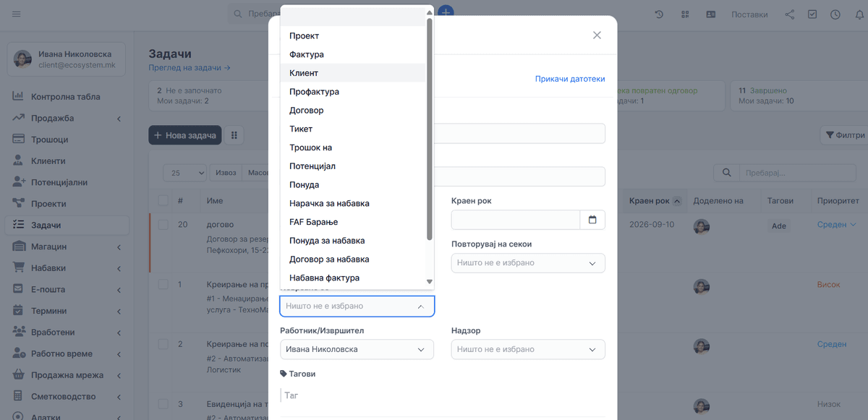This screenshot has width=868, height=420.
Task: Choose Клиент in the dropdown list
Action: point(353,73)
